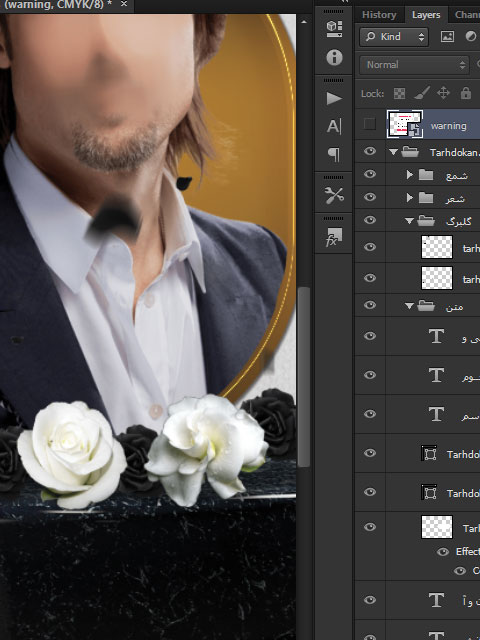
Task: Hide the 'وم' text layer
Action: click(x=370, y=375)
